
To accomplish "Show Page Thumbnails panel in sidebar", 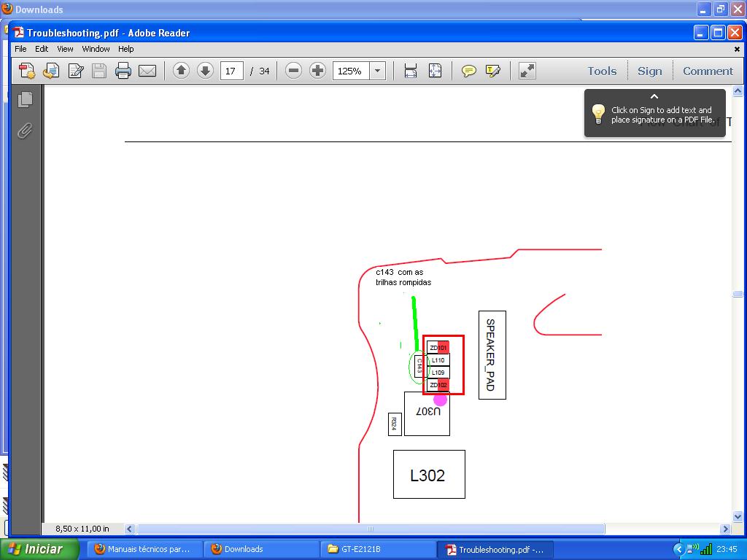I will pyautogui.click(x=26, y=99).
